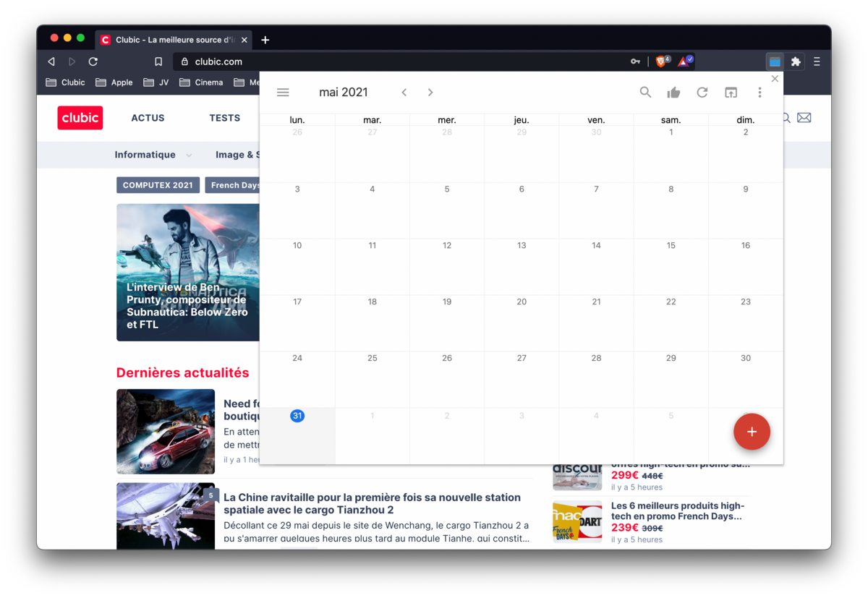Click the Clubic site logo
Image resolution: width=868 pixels, height=598 pixels.
[80, 118]
